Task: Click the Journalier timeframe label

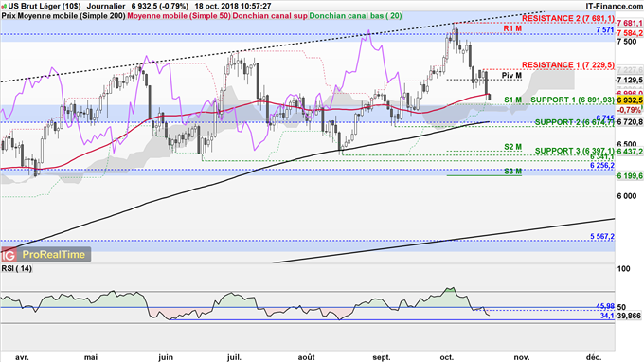Action: pyautogui.click(x=106, y=7)
